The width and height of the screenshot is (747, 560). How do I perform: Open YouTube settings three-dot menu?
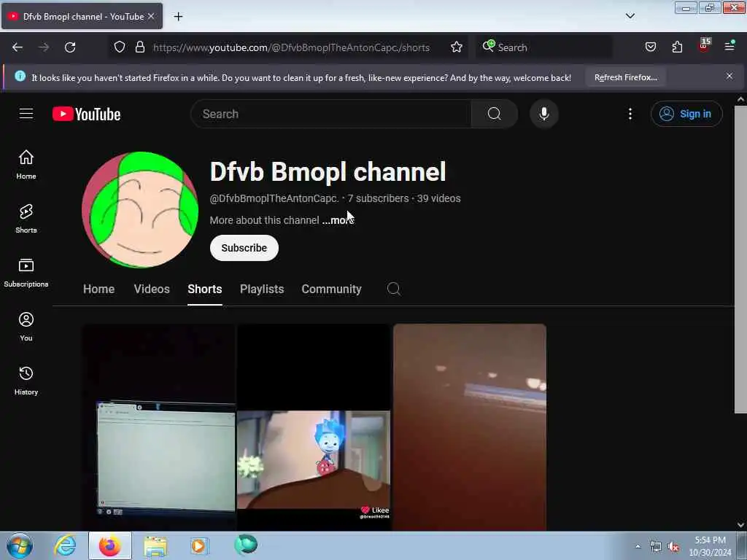[630, 114]
